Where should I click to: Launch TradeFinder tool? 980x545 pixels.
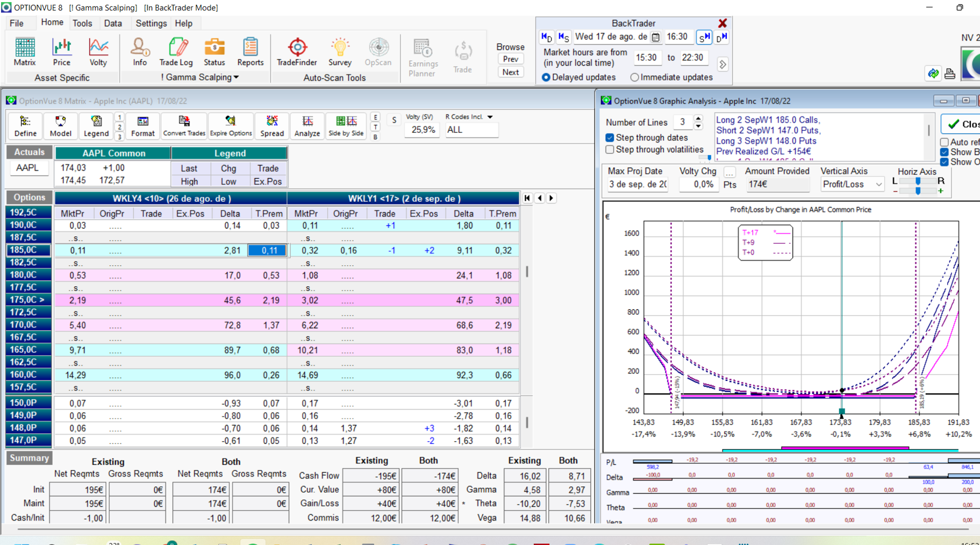pyautogui.click(x=297, y=52)
